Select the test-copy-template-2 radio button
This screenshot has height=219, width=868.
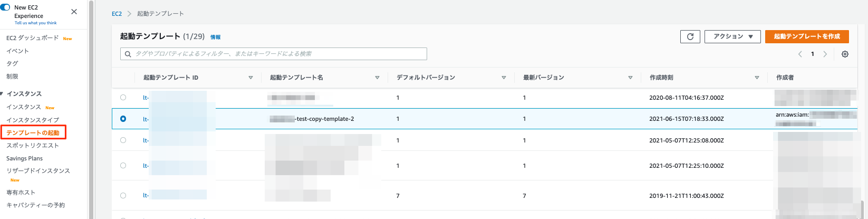coord(123,119)
